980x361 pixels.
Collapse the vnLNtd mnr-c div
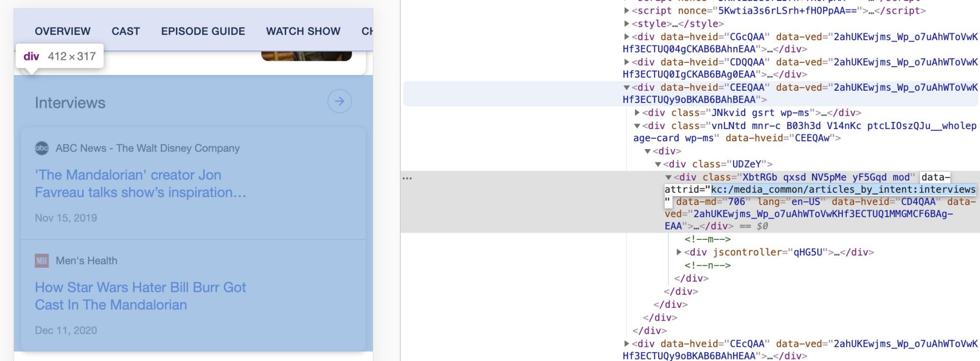coord(637,126)
